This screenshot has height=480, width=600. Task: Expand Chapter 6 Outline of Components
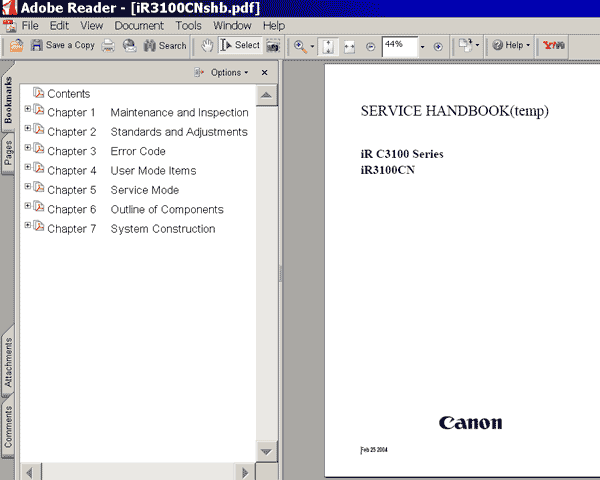[28, 206]
